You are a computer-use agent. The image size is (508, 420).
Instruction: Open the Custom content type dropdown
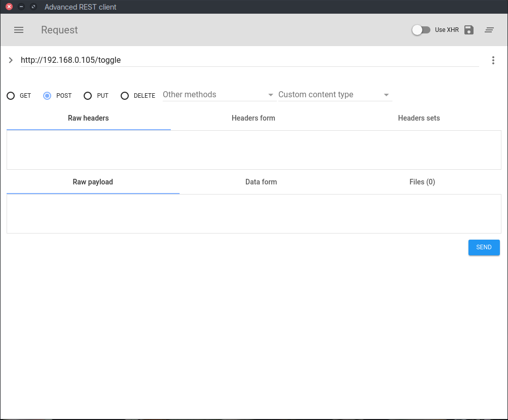pos(335,95)
